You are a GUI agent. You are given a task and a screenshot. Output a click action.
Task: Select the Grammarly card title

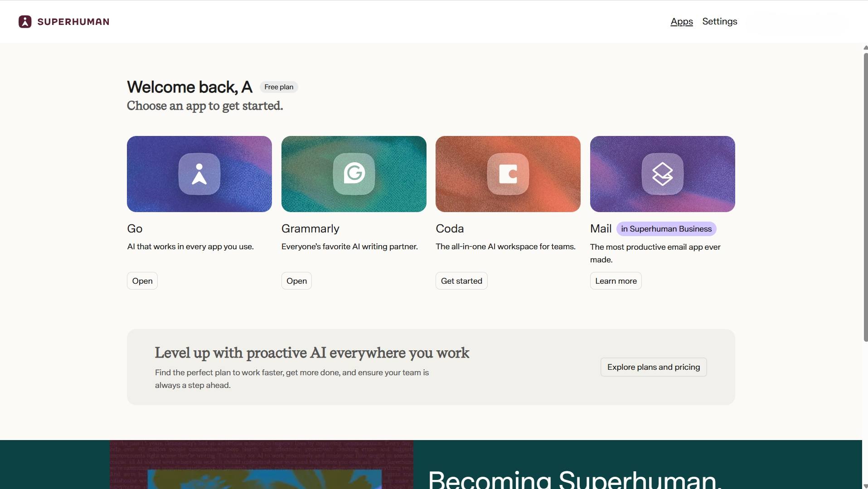pos(310,228)
